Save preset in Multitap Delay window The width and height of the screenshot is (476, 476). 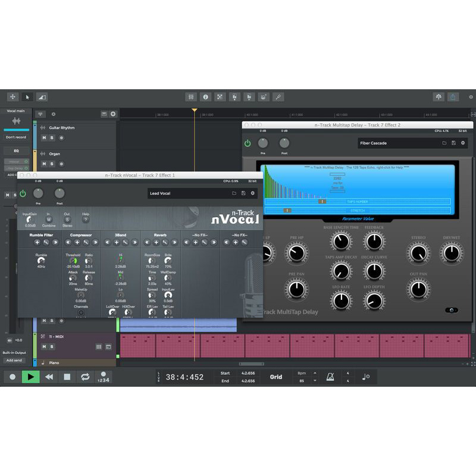pos(453,143)
